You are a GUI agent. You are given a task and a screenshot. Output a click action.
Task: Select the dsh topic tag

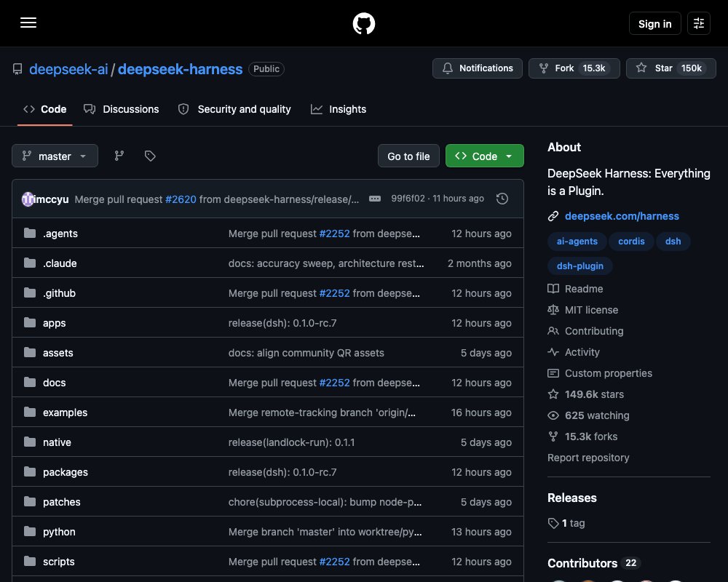[673, 242]
